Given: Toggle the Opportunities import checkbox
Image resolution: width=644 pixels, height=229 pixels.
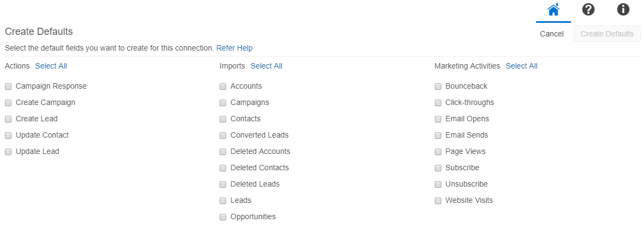Looking at the screenshot, I should (223, 217).
